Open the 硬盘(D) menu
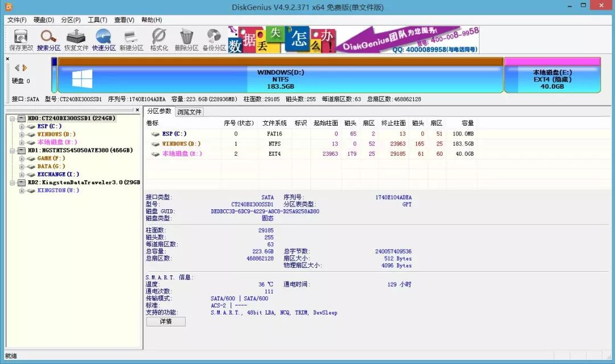The width and height of the screenshot is (615, 364). (x=44, y=20)
